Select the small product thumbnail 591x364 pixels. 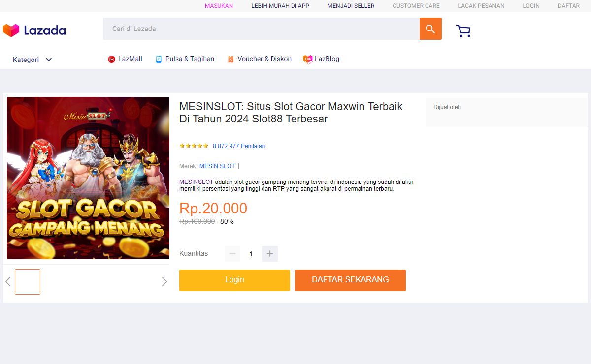(x=28, y=282)
